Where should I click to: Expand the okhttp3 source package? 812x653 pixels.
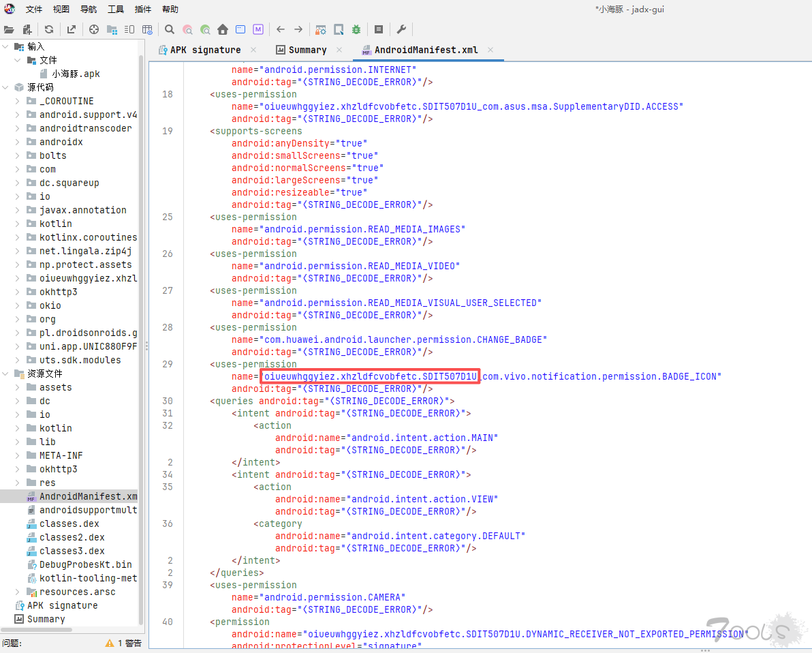(17, 292)
